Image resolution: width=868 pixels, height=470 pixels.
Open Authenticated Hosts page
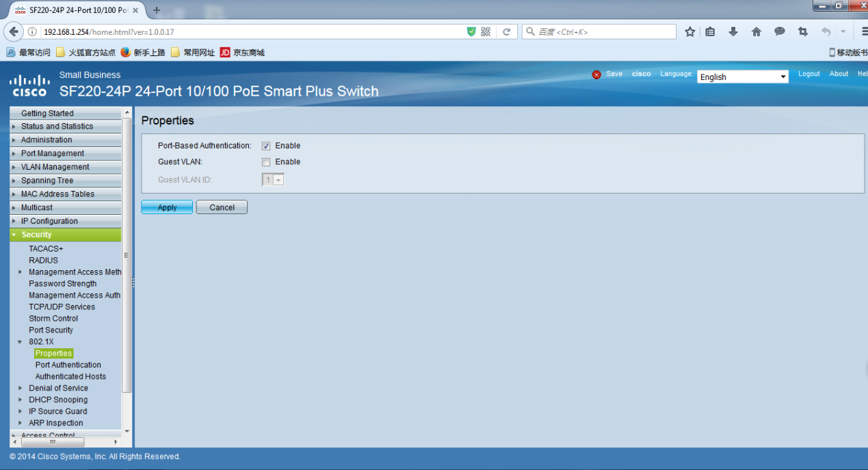coord(70,377)
